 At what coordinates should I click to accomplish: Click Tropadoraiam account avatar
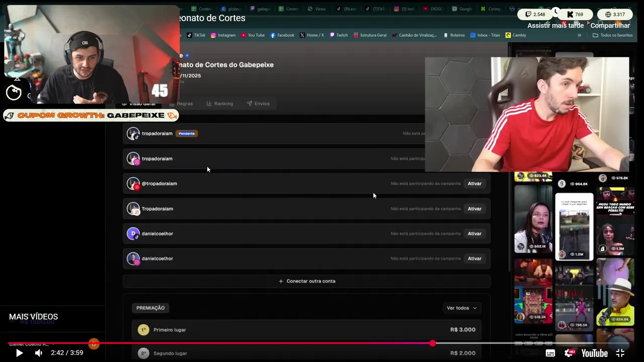pyautogui.click(x=133, y=209)
